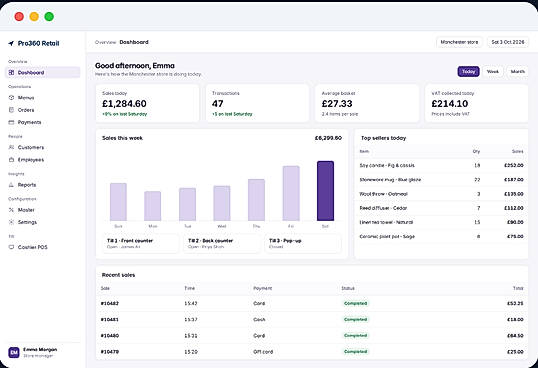Open Dashboard via its sidebar grid icon
The height and width of the screenshot is (368, 538).
[11, 72]
